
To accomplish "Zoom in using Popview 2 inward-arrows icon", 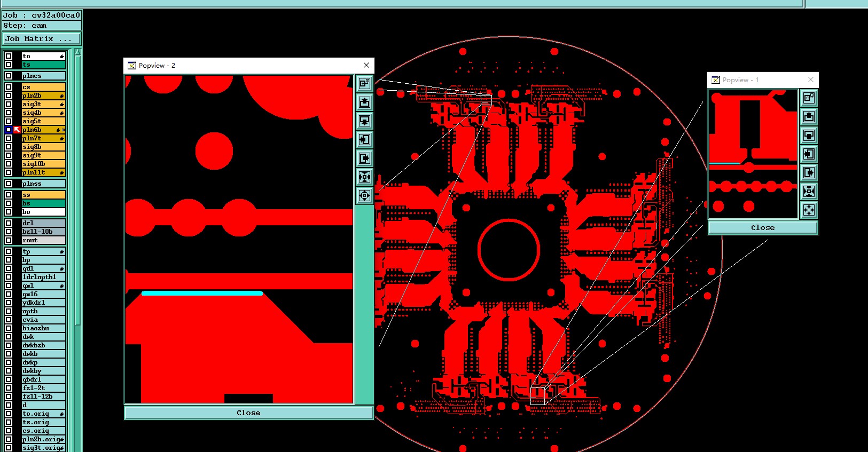I will [365, 177].
